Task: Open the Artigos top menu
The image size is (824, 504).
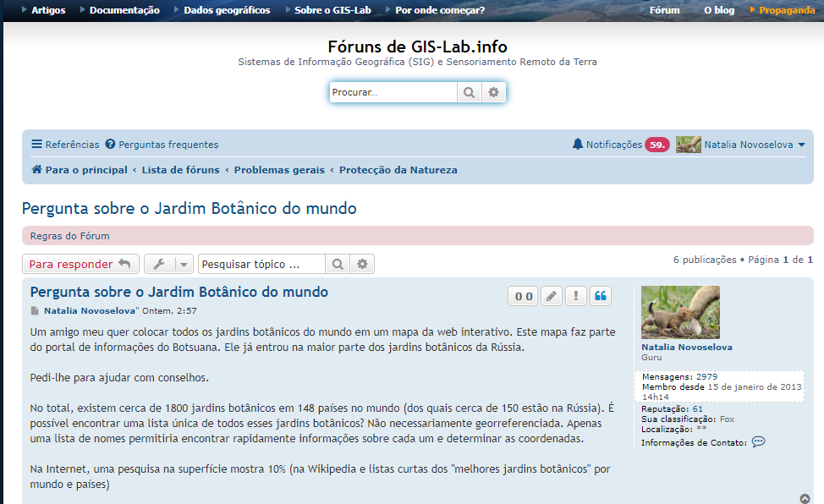Action: [x=48, y=10]
